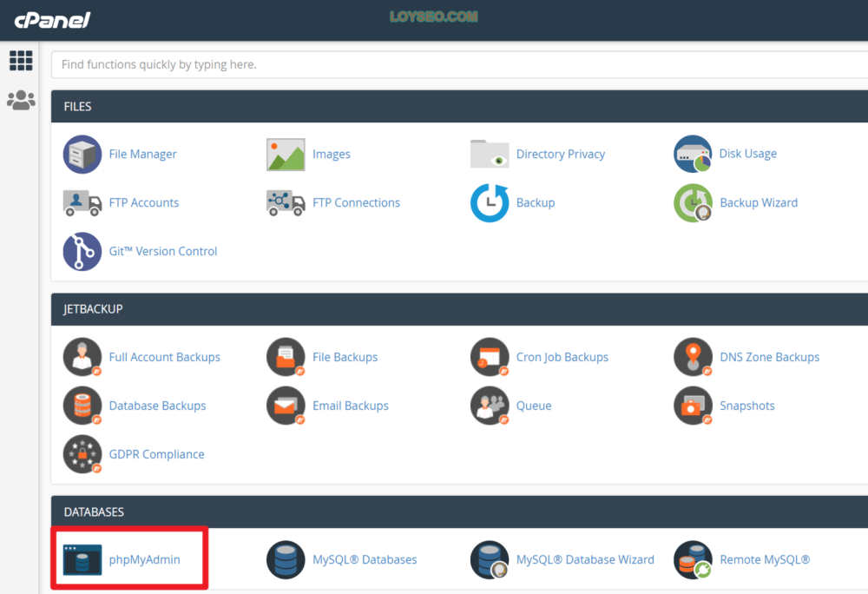Select the File Backups link

click(345, 357)
